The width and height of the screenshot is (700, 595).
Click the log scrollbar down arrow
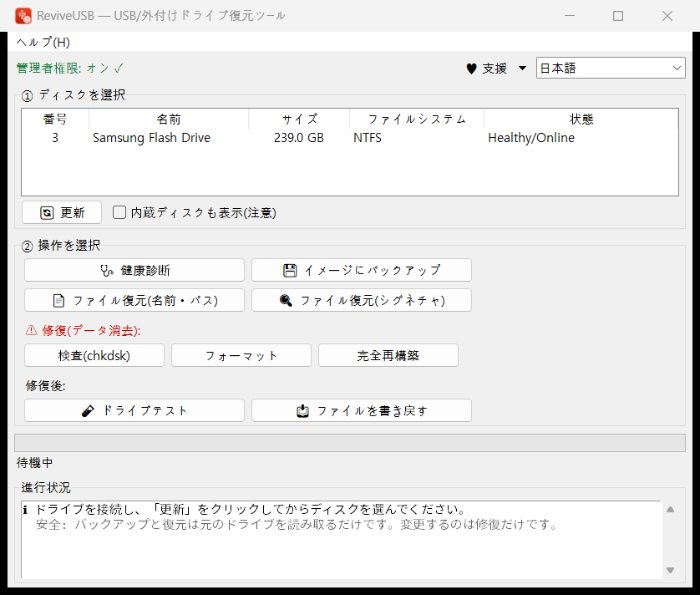pyautogui.click(x=670, y=570)
